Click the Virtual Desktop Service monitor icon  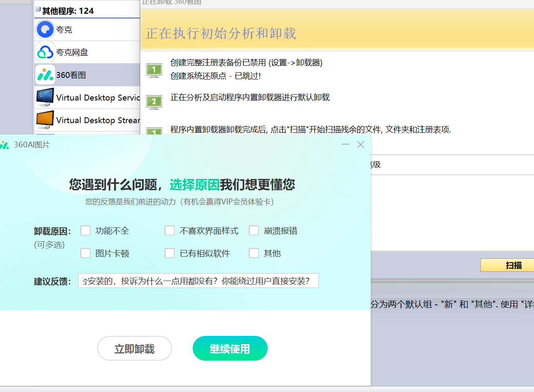pos(45,98)
